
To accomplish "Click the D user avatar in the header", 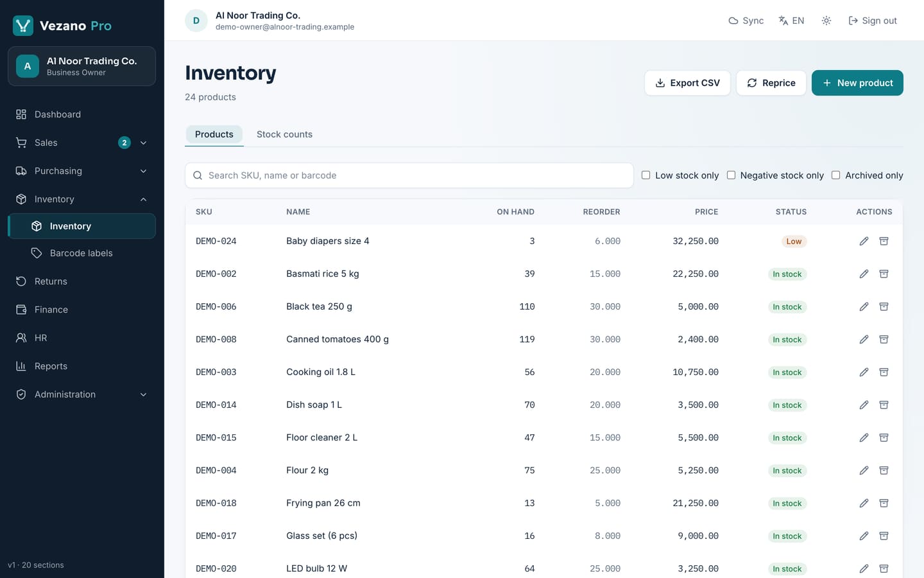I will tap(196, 21).
